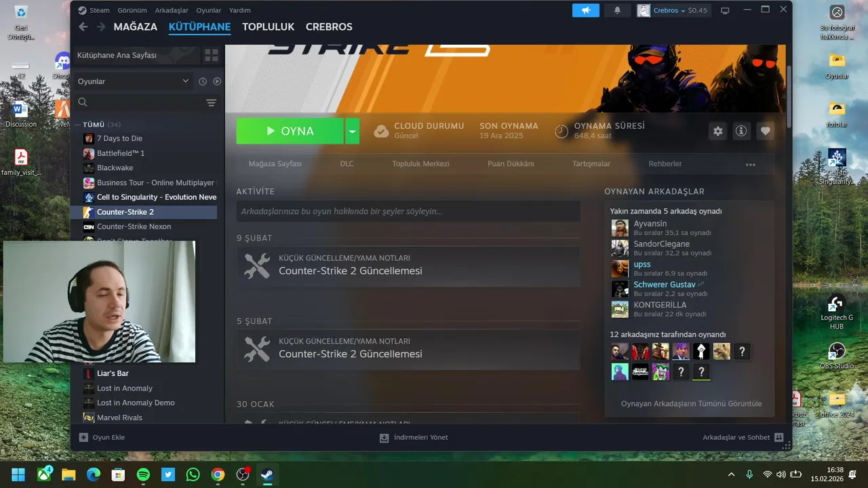Open the Xbox app from the taskbar
The width and height of the screenshot is (868, 488).
(45, 474)
